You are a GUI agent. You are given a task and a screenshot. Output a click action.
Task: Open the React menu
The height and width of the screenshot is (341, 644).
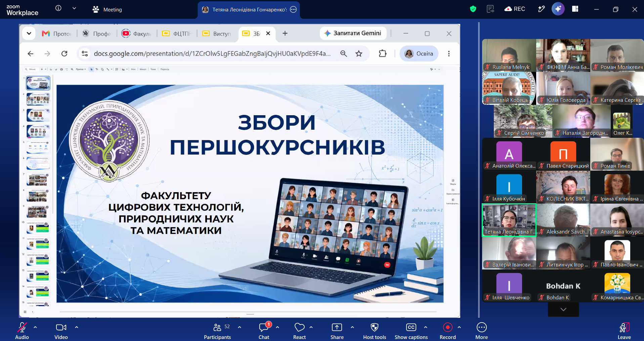tap(299, 331)
